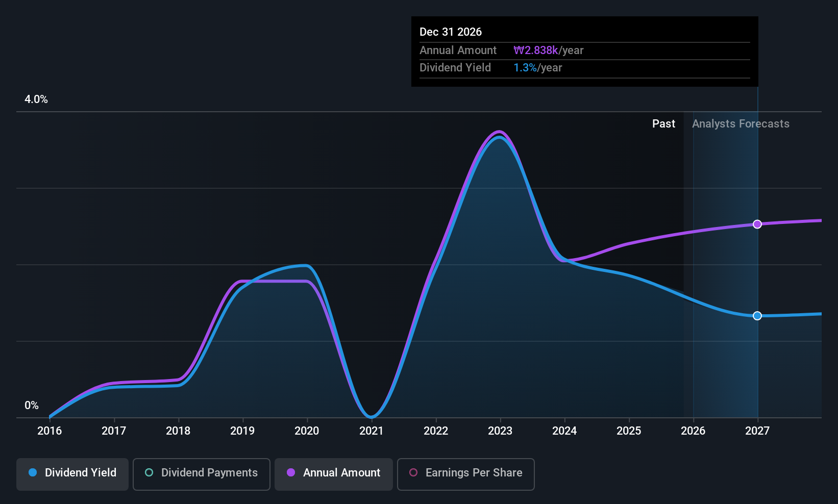This screenshot has width=838, height=504.
Task: Enable the Dividend Payments series
Action: pyautogui.click(x=201, y=474)
